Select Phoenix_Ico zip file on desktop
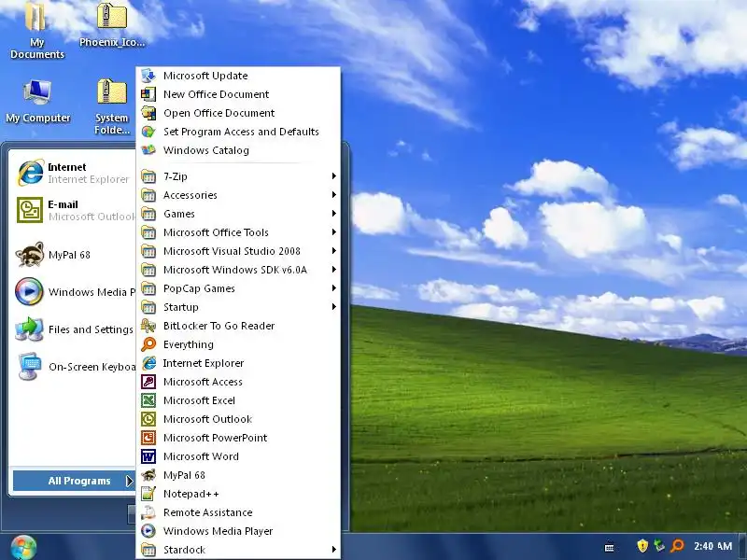Screen dimensions: 747x560 coord(112,25)
